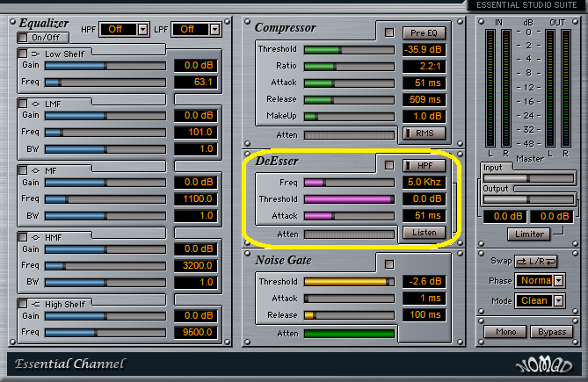Viewport: 588px width, 382px height.
Task: Click the Nomad logo
Action: [544, 364]
